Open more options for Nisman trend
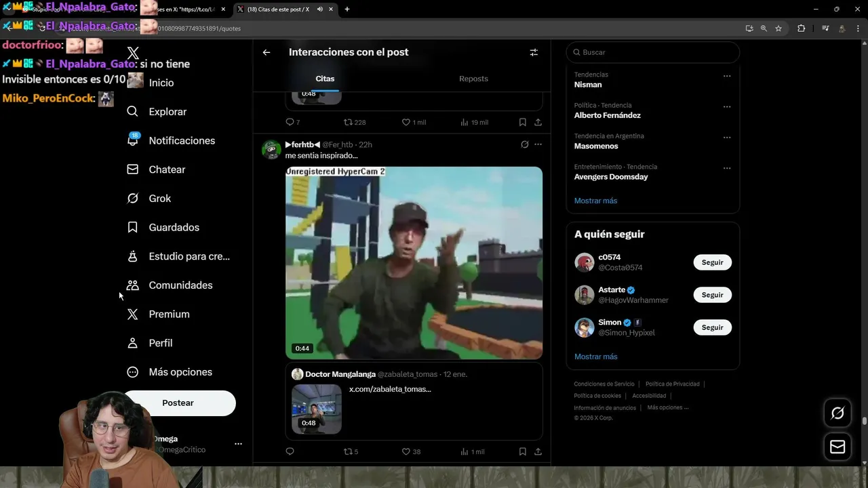This screenshot has width=868, height=488. (x=727, y=76)
